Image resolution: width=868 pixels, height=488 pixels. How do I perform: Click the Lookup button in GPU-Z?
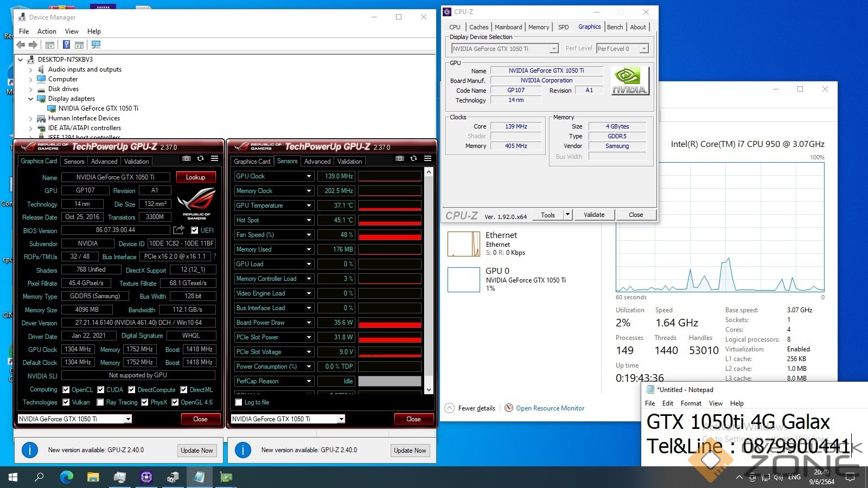click(195, 177)
